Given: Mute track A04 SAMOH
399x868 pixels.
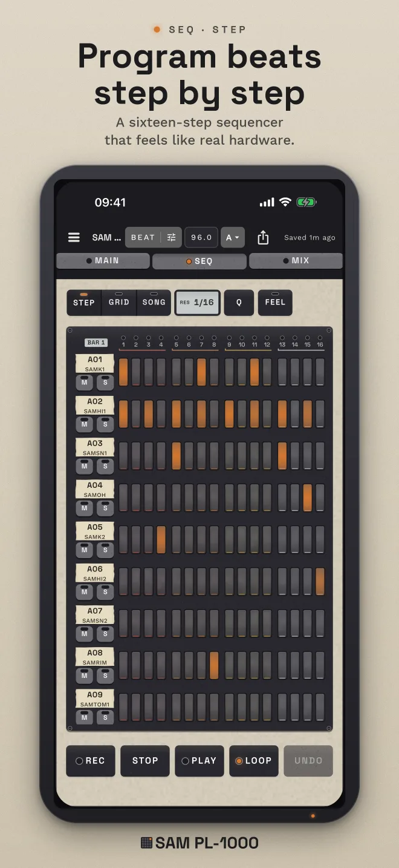Looking at the screenshot, I should (x=85, y=507).
